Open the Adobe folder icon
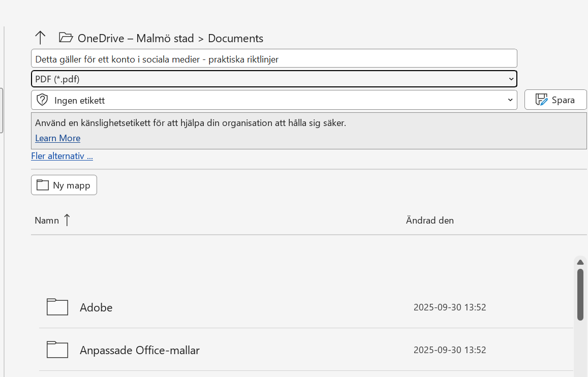The image size is (588, 377). coord(57,307)
